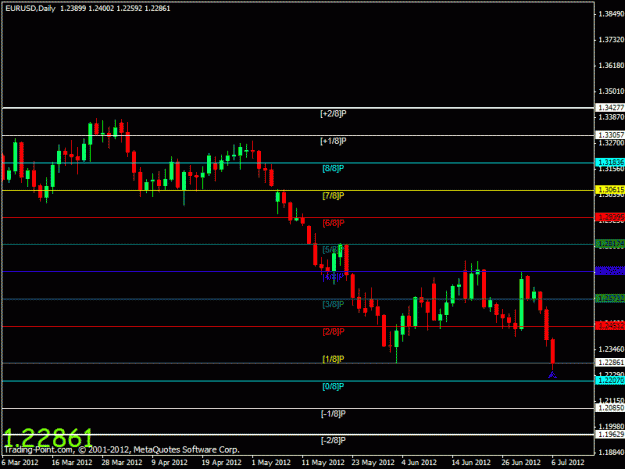The image size is (625, 469).
Task: Click the [3/8]P level label
Action: pos(333,304)
